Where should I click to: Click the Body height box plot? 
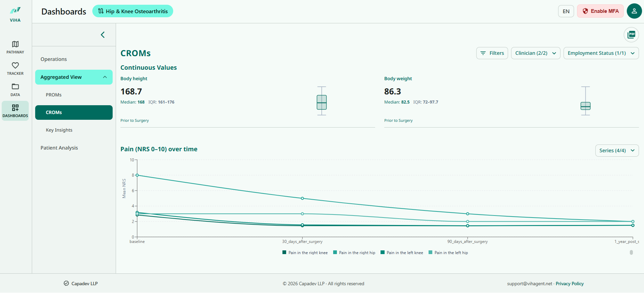tap(322, 101)
